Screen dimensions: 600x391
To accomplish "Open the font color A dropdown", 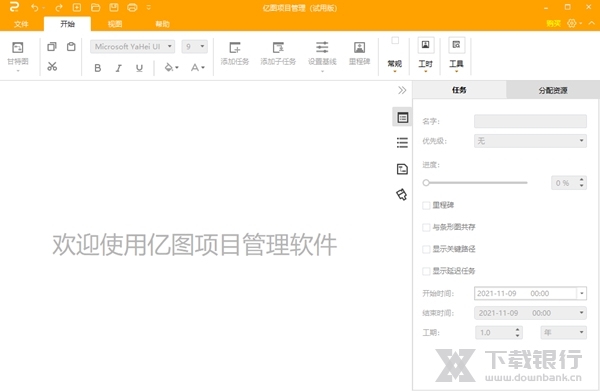I will [197, 68].
